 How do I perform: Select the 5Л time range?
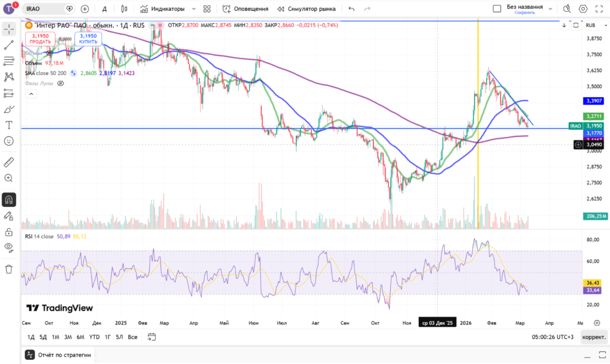click(119, 337)
